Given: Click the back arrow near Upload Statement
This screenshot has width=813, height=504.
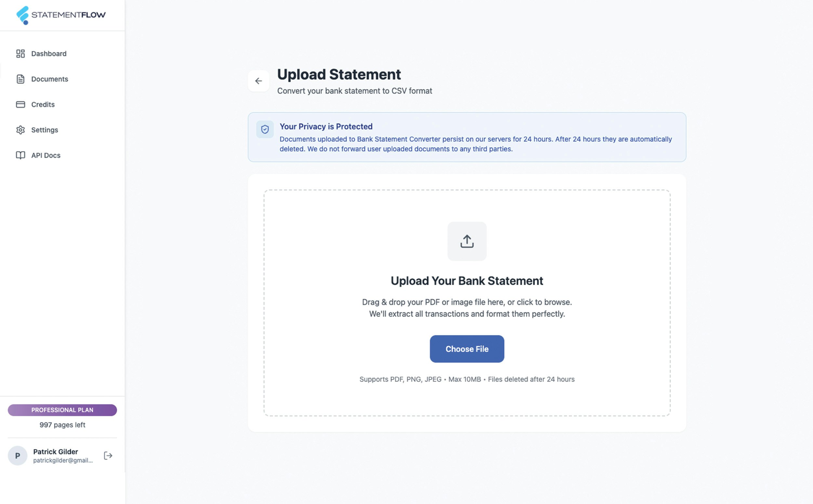Looking at the screenshot, I should click(x=259, y=81).
